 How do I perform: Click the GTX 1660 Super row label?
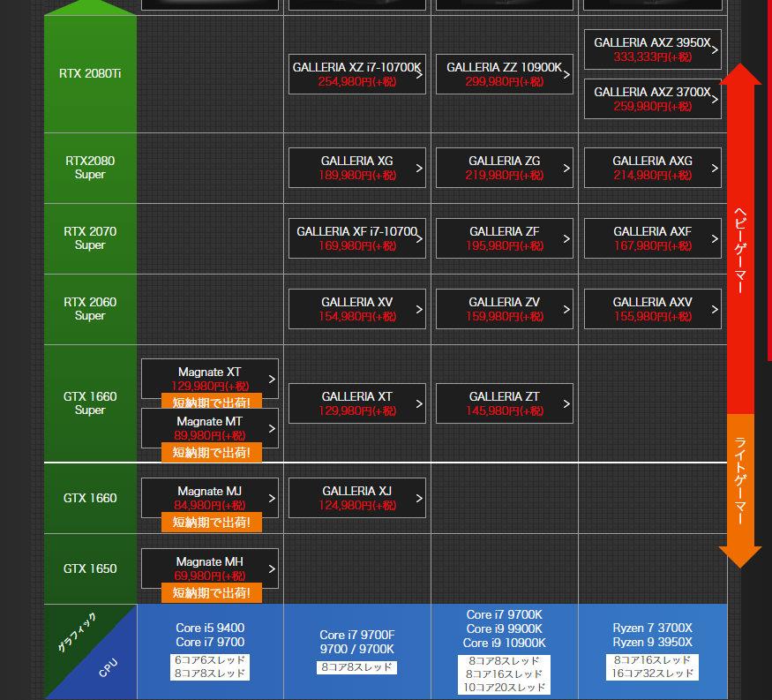(90, 403)
